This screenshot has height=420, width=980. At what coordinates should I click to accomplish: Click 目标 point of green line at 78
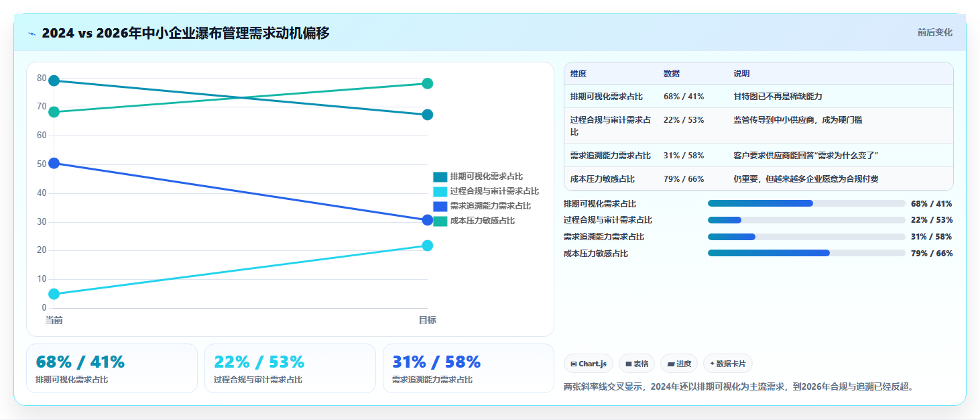tap(428, 84)
